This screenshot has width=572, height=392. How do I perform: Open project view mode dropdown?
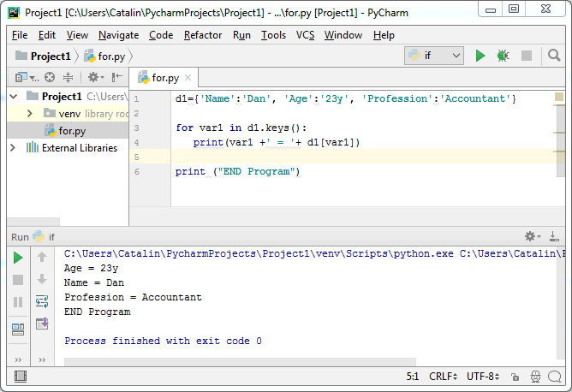[x=27, y=77]
